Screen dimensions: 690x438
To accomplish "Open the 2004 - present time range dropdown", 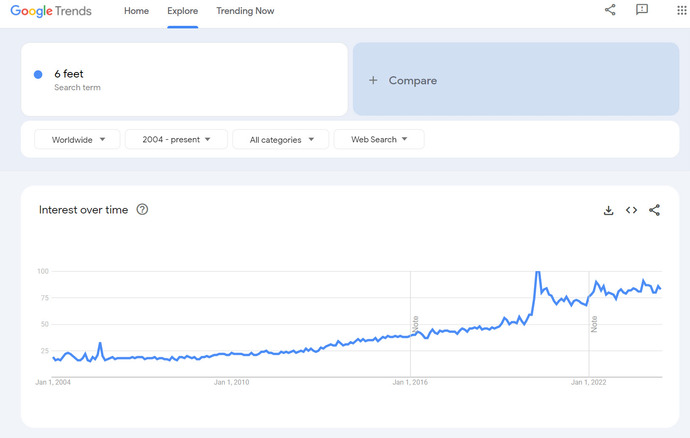I will pos(176,140).
